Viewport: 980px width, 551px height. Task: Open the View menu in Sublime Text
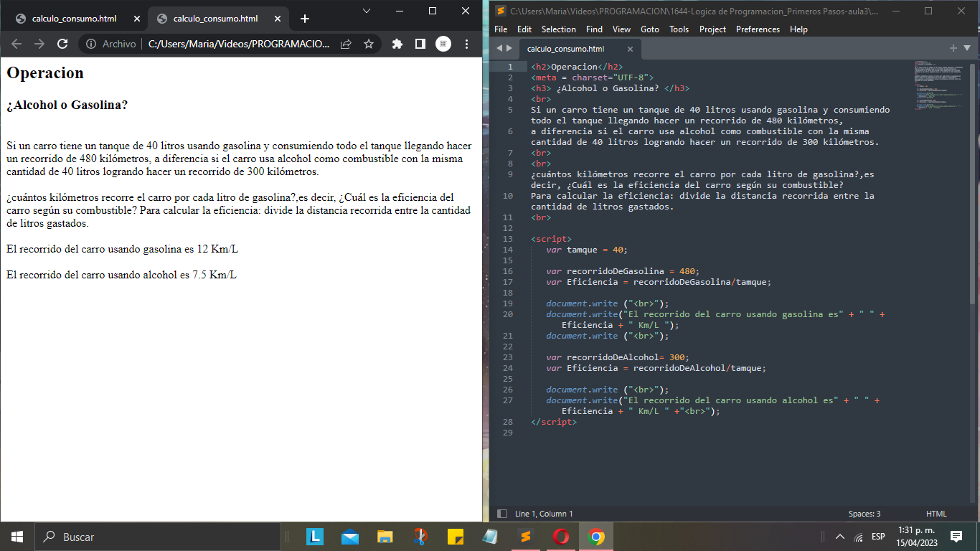tap(622, 29)
